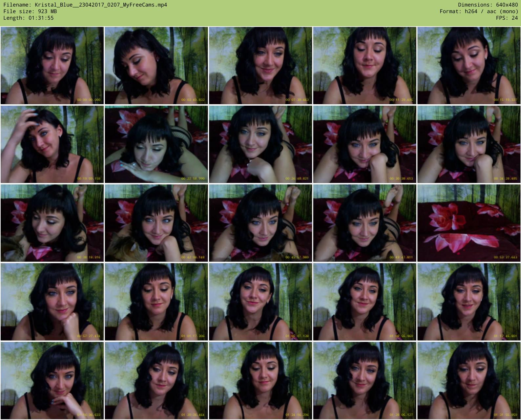The height and width of the screenshot is (420, 521).
Task: Click the 'Length: 01:31:55' line
Action: pyautogui.click(x=29, y=18)
